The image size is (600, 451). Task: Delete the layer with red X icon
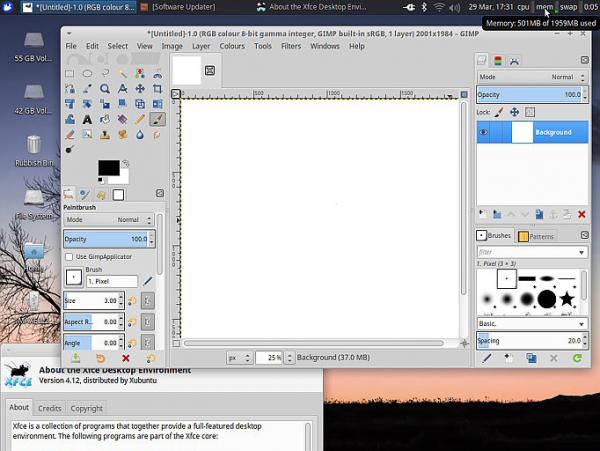[581, 214]
